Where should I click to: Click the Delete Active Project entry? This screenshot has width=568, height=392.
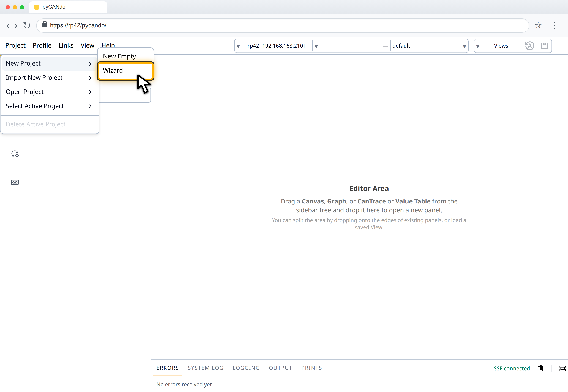(49, 124)
